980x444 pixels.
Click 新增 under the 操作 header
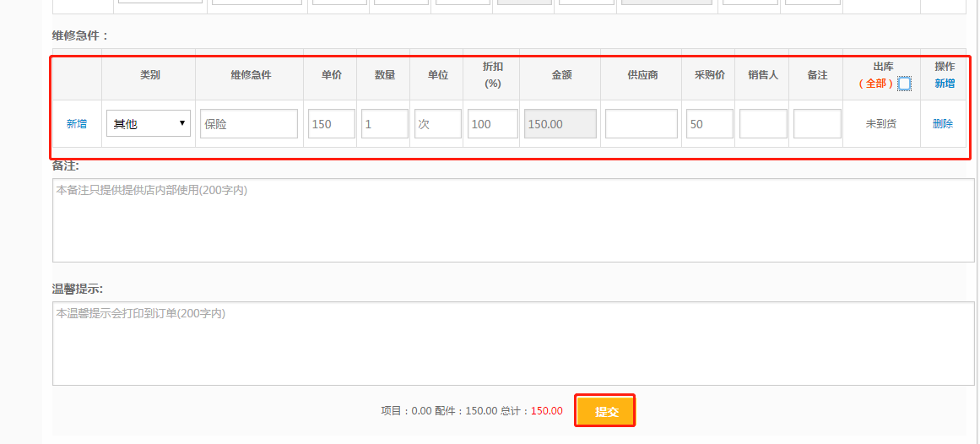945,84
